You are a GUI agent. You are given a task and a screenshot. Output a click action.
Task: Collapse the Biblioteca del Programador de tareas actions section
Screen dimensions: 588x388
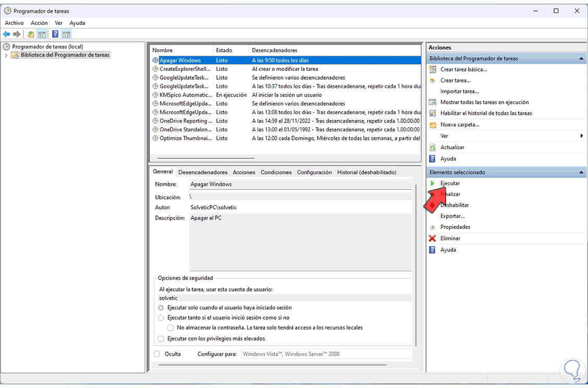coord(581,58)
